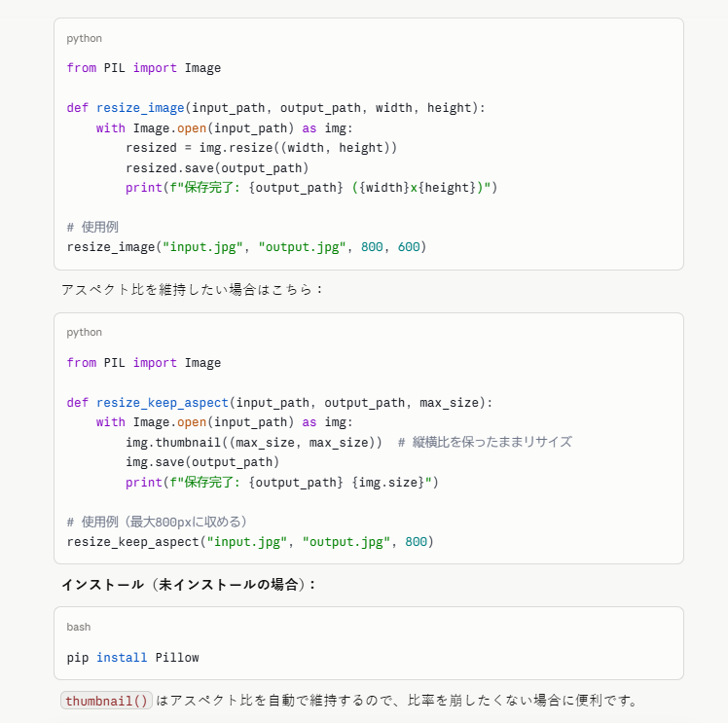Click the 'python' label of the resize_keep_aspect code block
Viewport: 728px width, 723px height.
pyautogui.click(x=84, y=333)
